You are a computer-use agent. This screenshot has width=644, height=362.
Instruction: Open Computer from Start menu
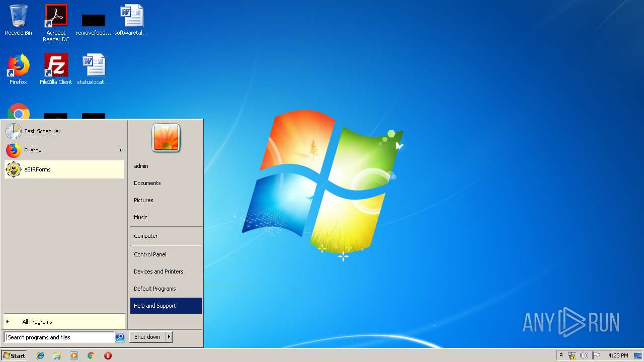point(166,236)
